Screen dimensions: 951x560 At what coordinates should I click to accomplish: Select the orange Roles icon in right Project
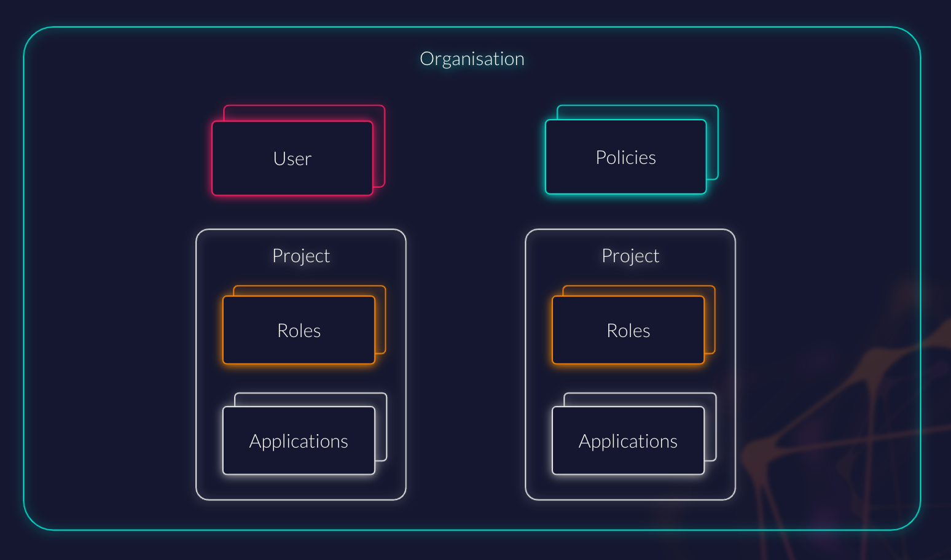coord(628,330)
